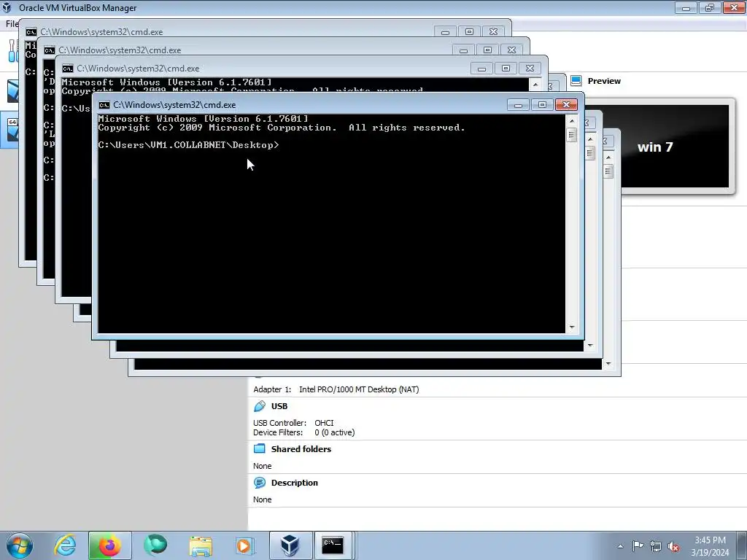Close the background cmd window showing Version 6.1.7601 banner
The width and height of the screenshot is (747, 560).
530,68
